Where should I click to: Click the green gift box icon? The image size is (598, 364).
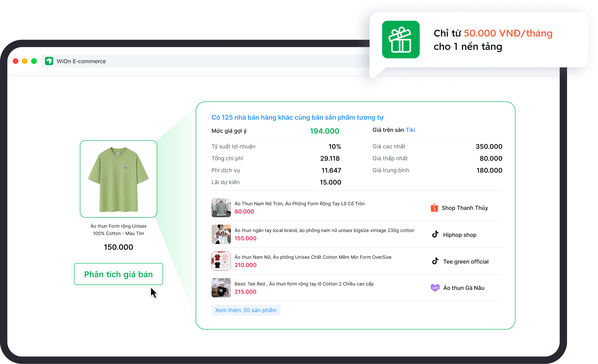pos(401,39)
